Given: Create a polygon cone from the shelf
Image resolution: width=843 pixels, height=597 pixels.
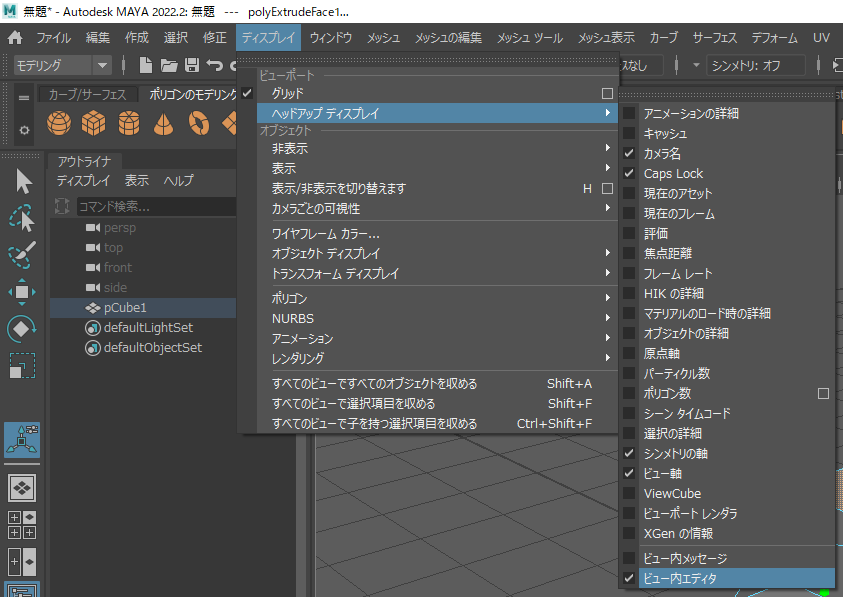Looking at the screenshot, I should (163, 123).
